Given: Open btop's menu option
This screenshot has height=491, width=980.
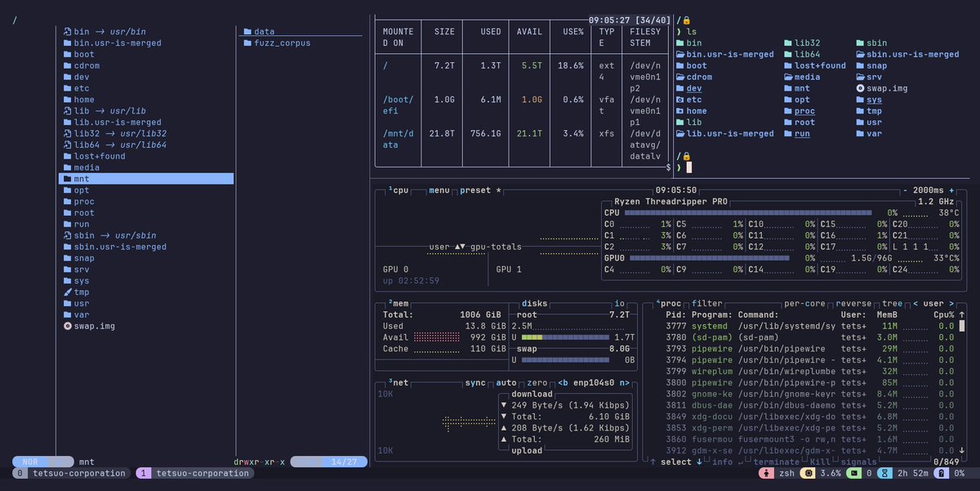Looking at the screenshot, I should click(x=439, y=190).
